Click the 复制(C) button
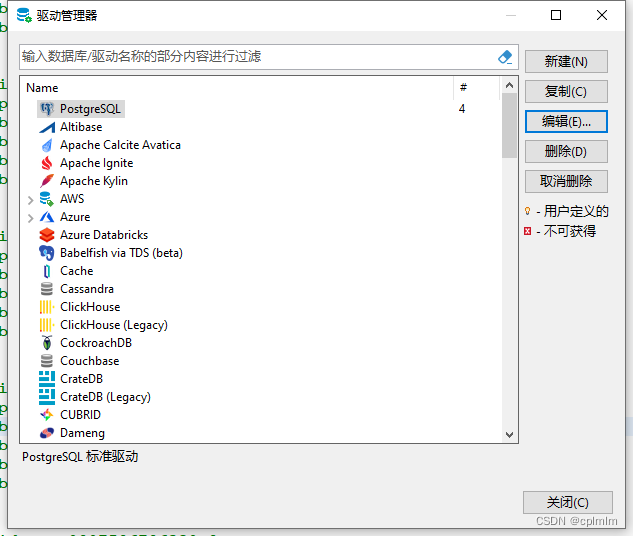This screenshot has width=633, height=536. (566, 91)
